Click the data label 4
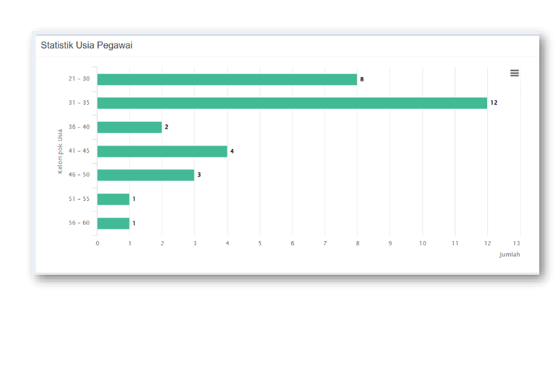555x392 pixels. coord(232,152)
